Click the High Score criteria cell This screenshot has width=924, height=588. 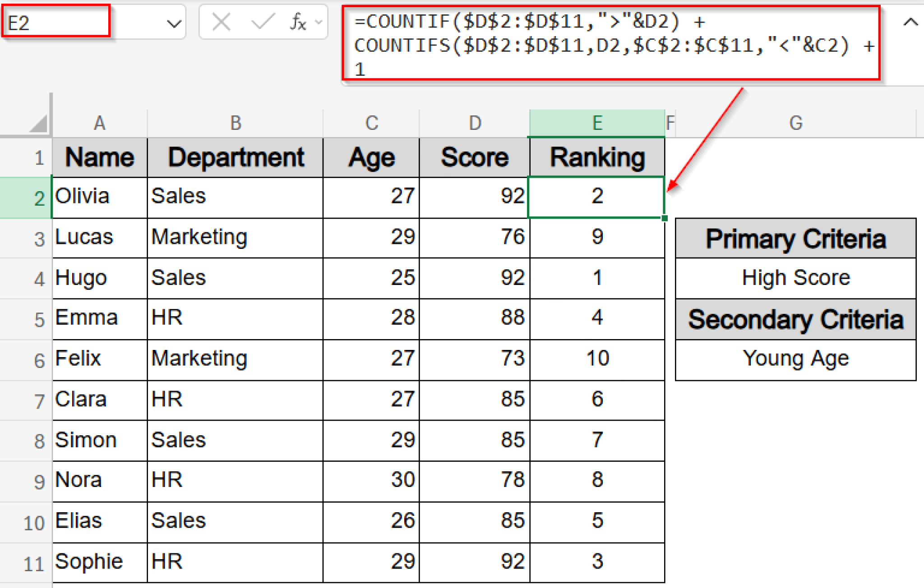point(795,278)
